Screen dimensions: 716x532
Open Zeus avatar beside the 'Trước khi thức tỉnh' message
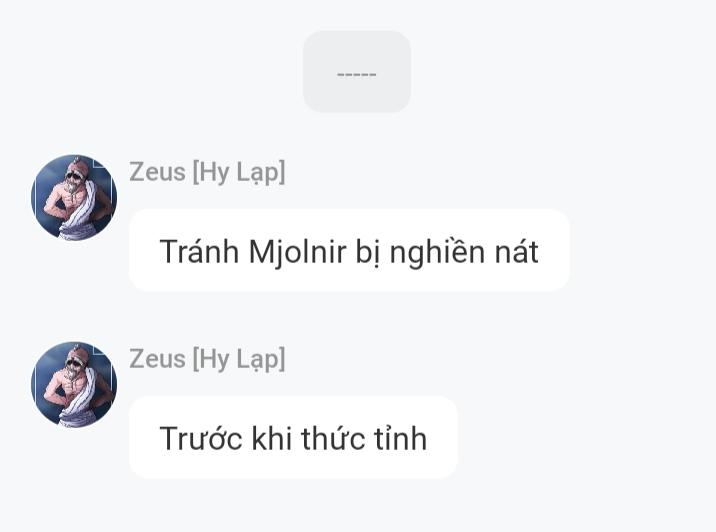[x=74, y=385]
